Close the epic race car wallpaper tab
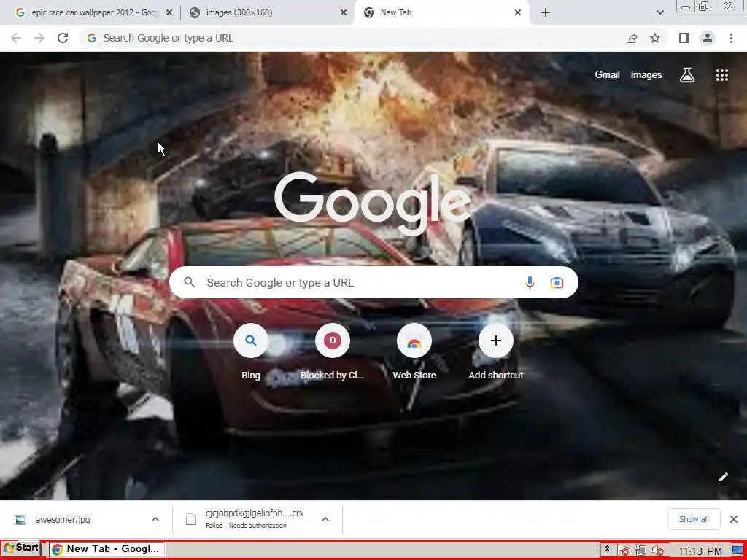747x560 pixels. point(169,13)
